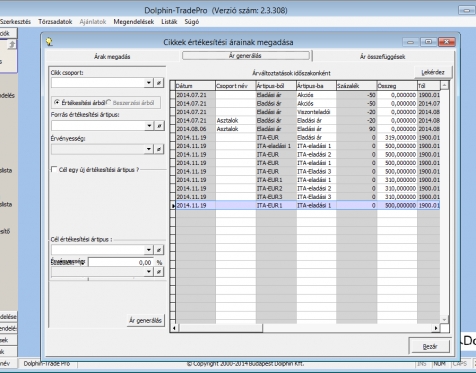Open the Törzsadatok menu
The image size is (476, 373).
click(x=55, y=22)
